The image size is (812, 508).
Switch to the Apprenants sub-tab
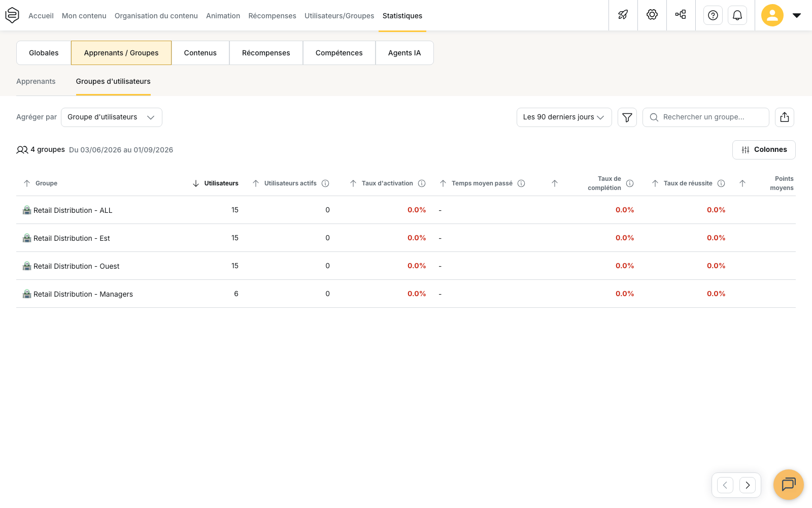(36, 81)
